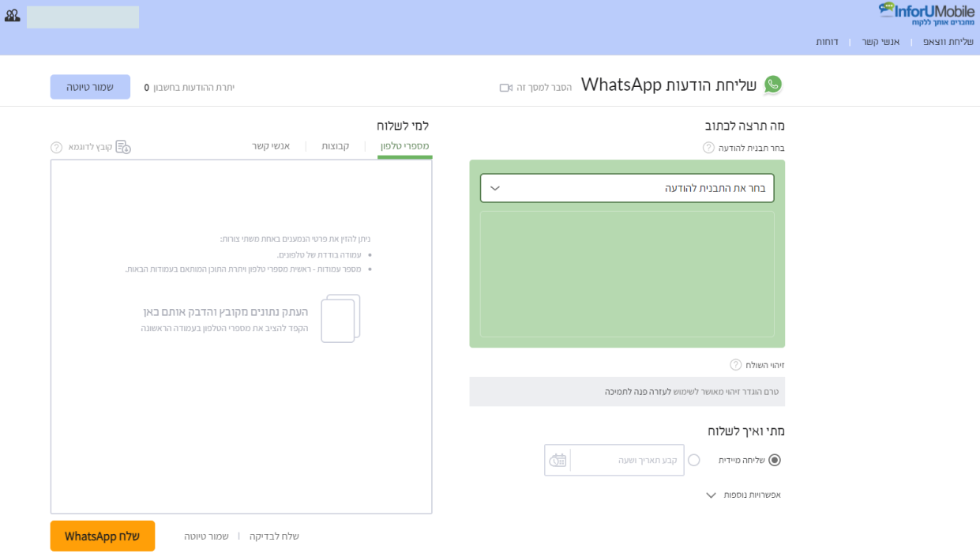Click the blurred account name field
This screenshot has height=557, width=980.
83,17
